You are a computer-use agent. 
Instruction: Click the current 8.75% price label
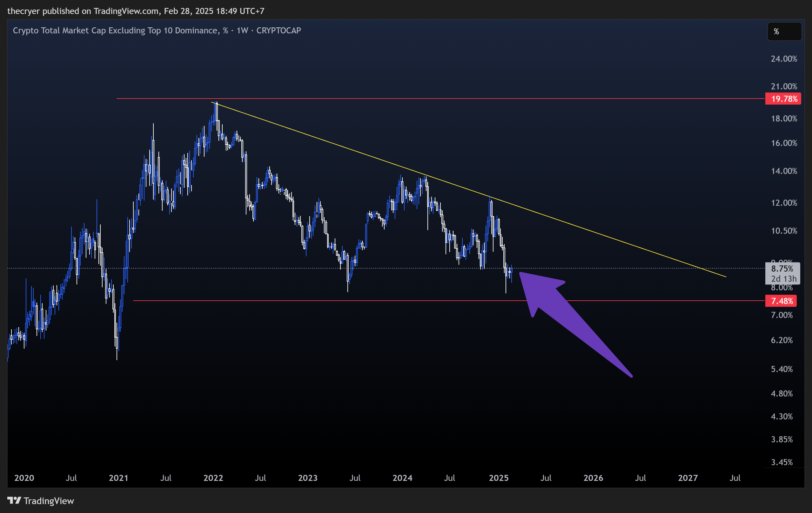(782, 269)
